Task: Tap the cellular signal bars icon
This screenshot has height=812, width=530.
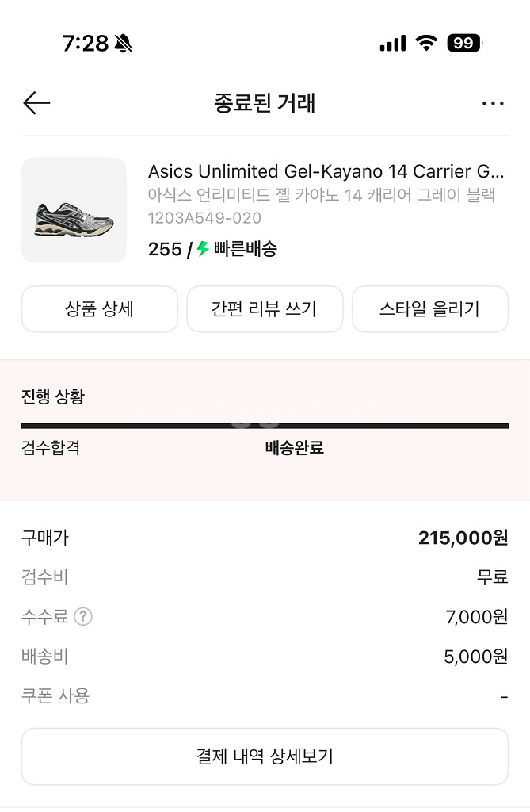Action: click(x=392, y=44)
